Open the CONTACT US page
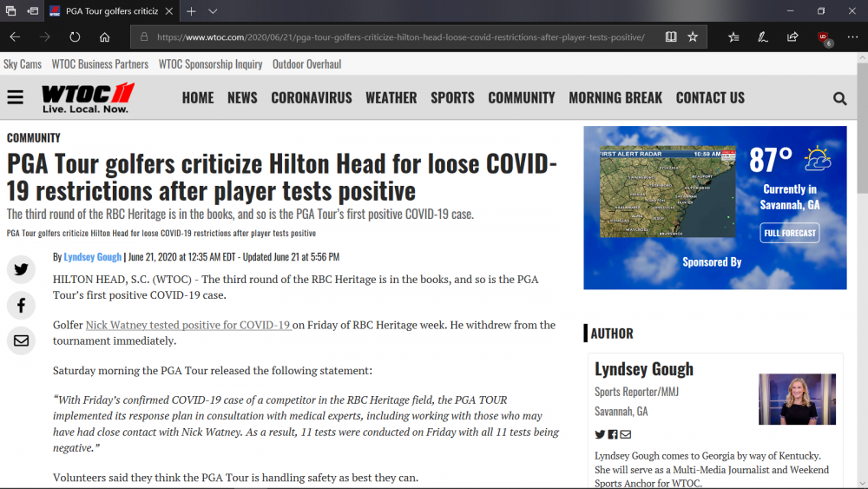The width and height of the screenshot is (868, 489). (710, 98)
